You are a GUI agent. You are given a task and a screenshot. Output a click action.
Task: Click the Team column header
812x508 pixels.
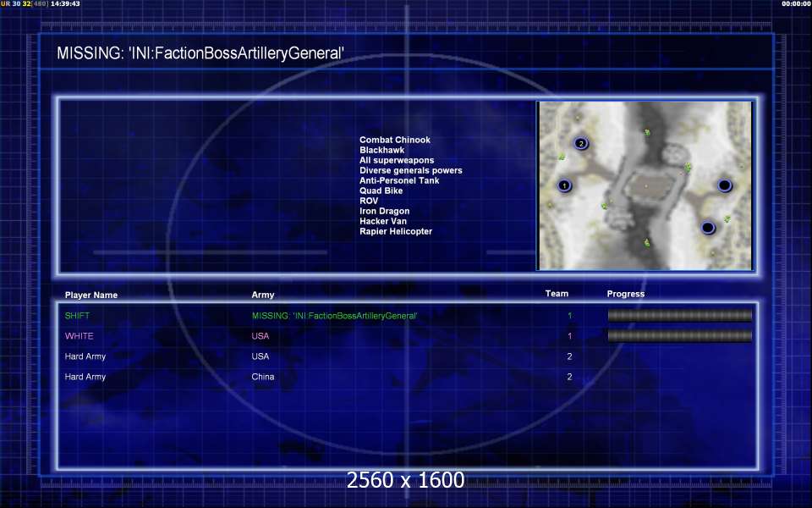[557, 294]
